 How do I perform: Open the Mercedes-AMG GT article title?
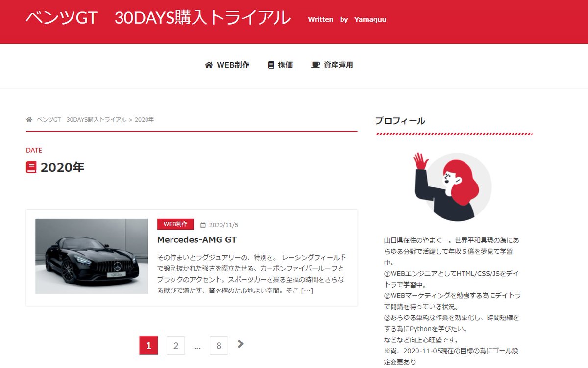197,240
